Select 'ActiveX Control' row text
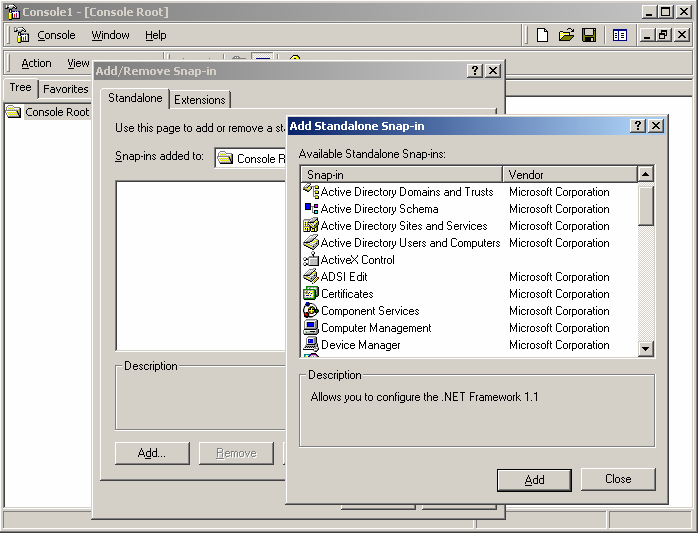The width and height of the screenshot is (698, 533). [x=357, y=260]
